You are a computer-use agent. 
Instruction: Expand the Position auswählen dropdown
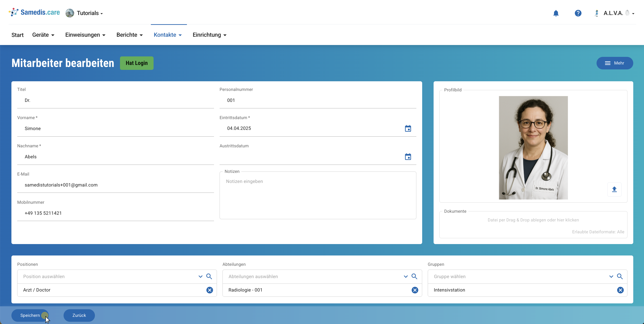point(200,277)
